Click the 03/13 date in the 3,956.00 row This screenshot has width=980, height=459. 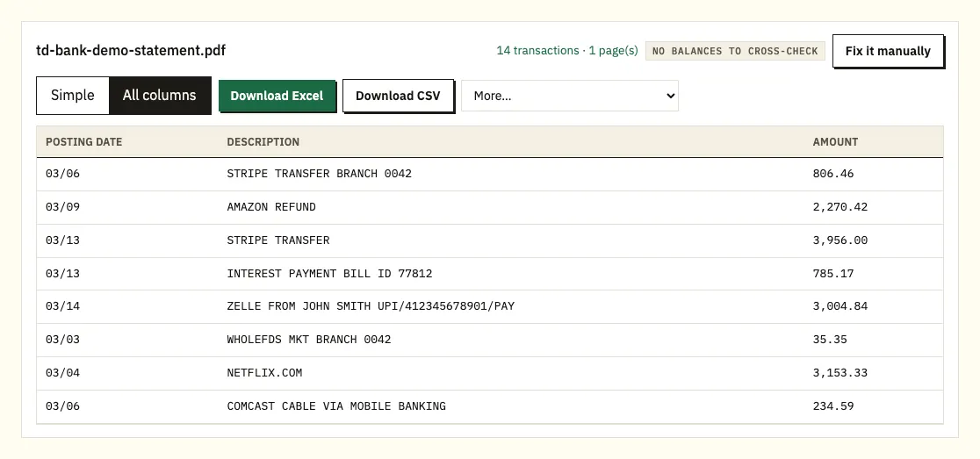pyautogui.click(x=62, y=240)
